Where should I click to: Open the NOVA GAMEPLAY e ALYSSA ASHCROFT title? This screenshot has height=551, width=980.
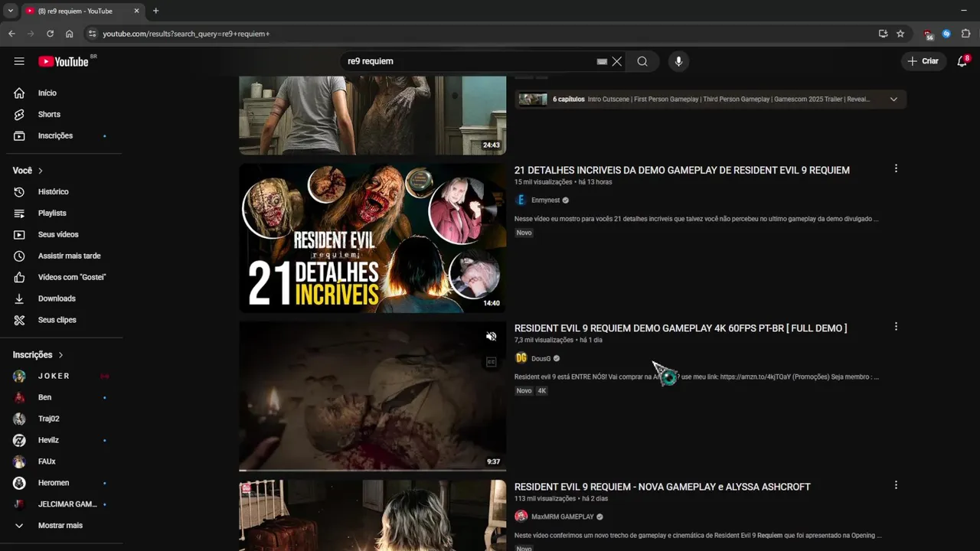click(662, 487)
